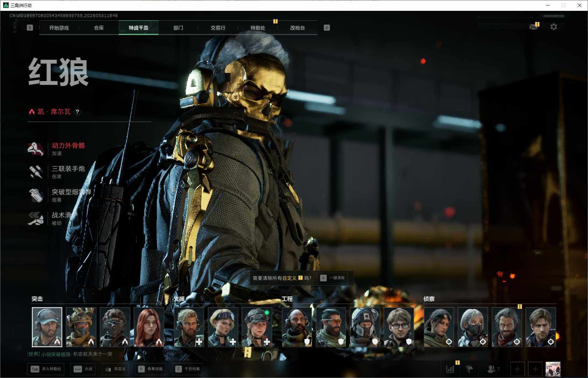This screenshot has height=378, width=588.
Task: Click the Q previous-tab key icon
Action: [30, 28]
